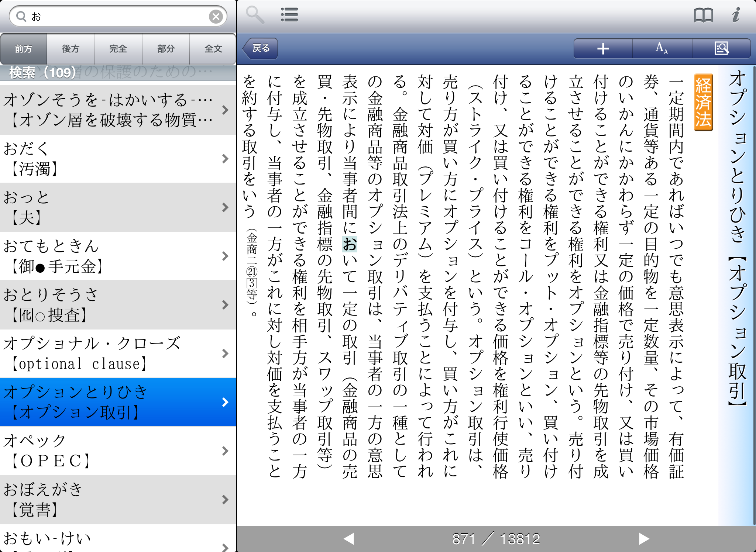Viewport: 756px width, 552px height.
Task: Open the bookmarks book icon
Action: [x=703, y=15]
